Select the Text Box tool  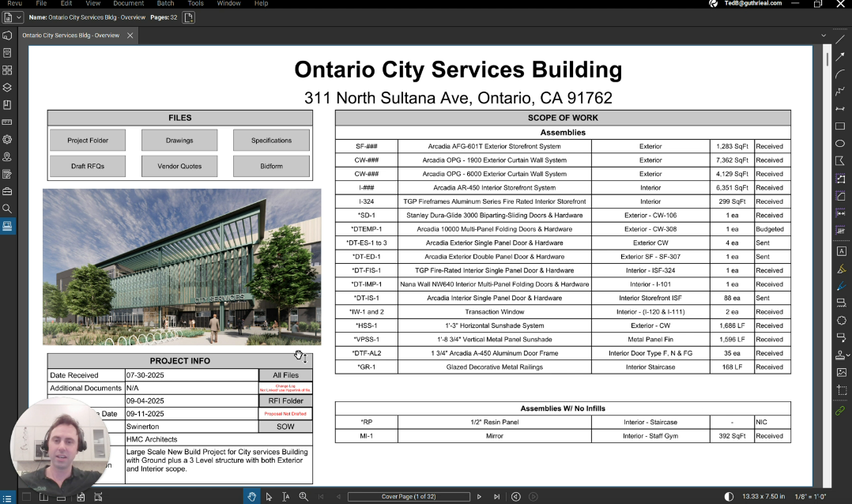[841, 251]
